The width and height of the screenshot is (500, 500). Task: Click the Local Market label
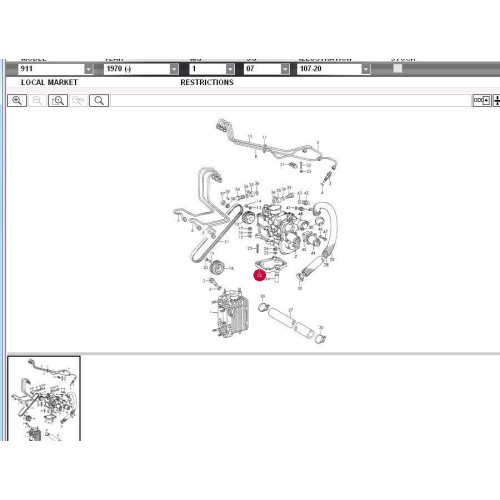49,82
